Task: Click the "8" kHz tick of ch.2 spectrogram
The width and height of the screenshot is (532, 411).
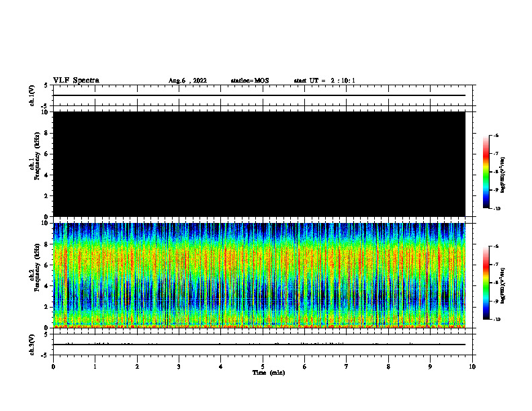Action: click(46, 244)
